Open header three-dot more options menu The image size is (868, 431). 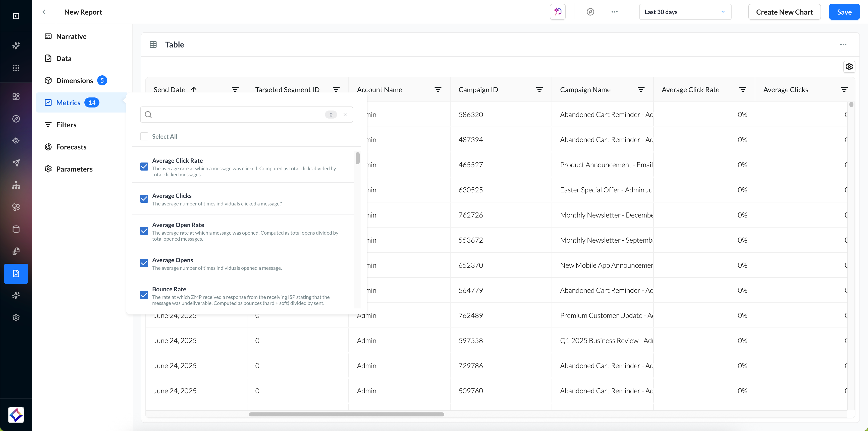coord(614,12)
